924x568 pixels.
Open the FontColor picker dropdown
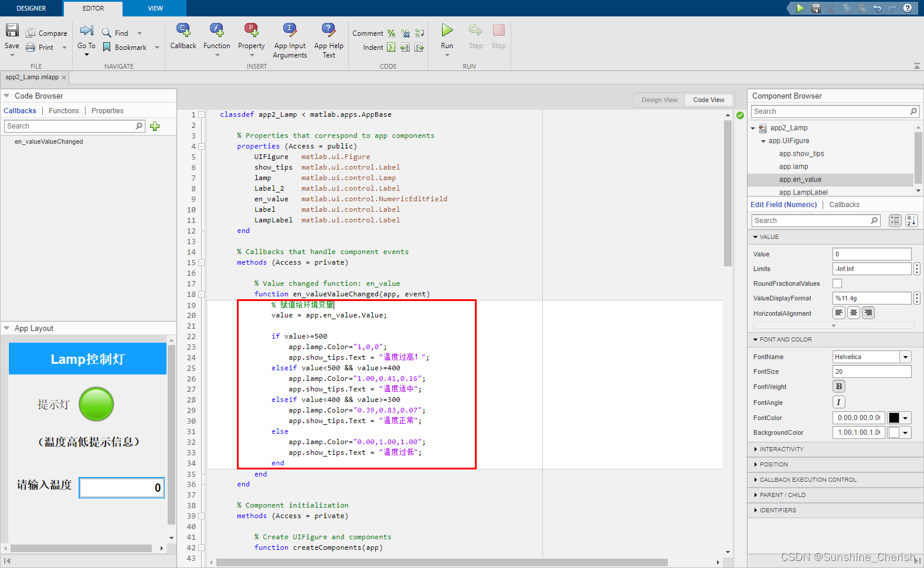pos(906,418)
